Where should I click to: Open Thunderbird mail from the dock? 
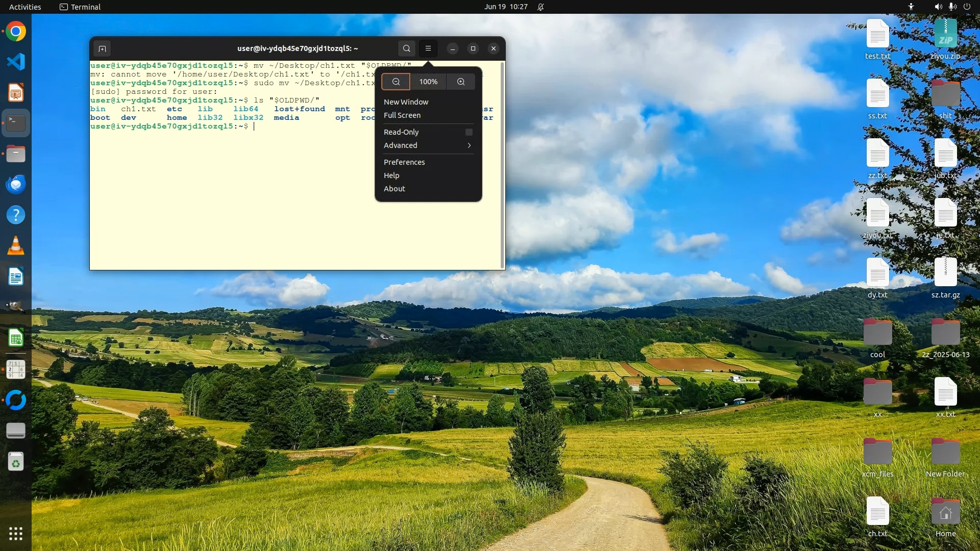click(16, 184)
